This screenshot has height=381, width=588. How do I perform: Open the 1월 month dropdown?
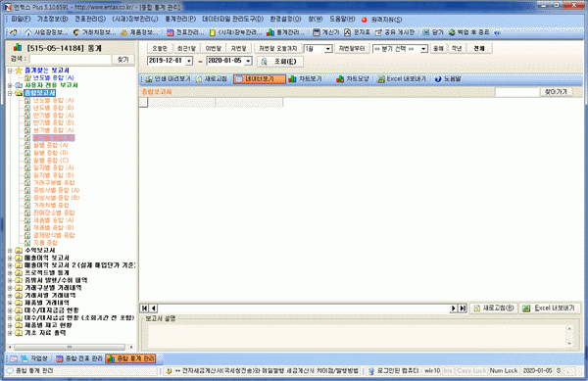click(328, 49)
